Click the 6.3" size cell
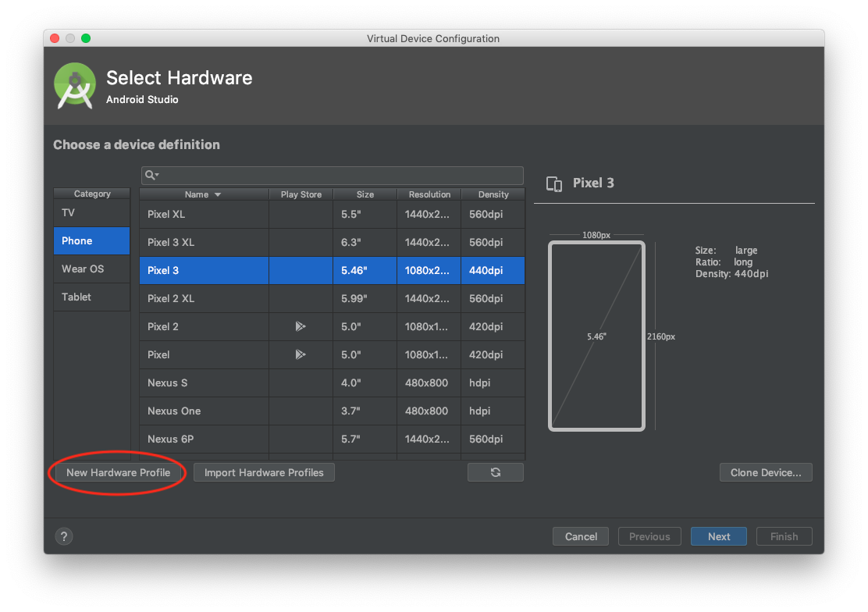Image resolution: width=868 pixels, height=612 pixels. [365, 243]
